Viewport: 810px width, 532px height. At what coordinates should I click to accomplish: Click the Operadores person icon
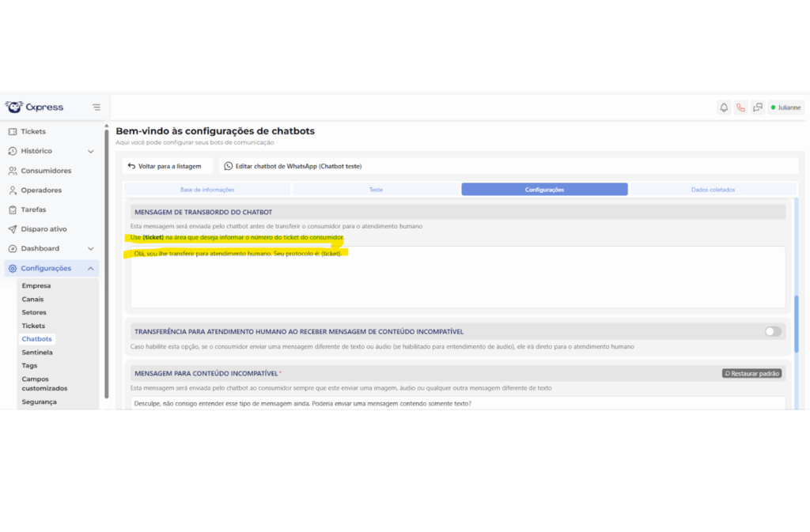click(x=13, y=191)
